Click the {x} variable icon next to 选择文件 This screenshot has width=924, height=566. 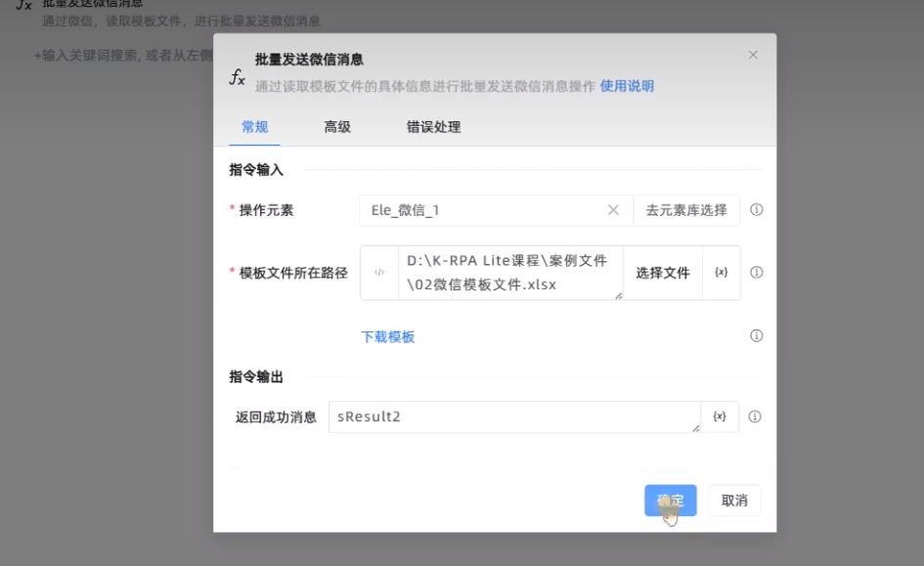click(x=719, y=272)
